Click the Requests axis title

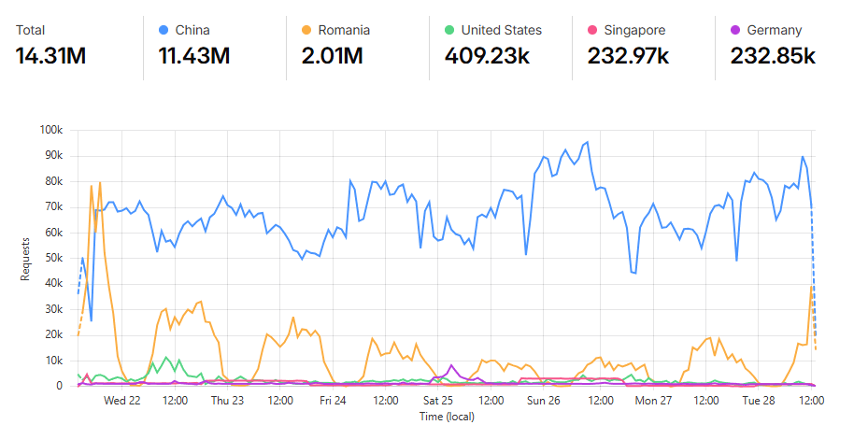25,259
